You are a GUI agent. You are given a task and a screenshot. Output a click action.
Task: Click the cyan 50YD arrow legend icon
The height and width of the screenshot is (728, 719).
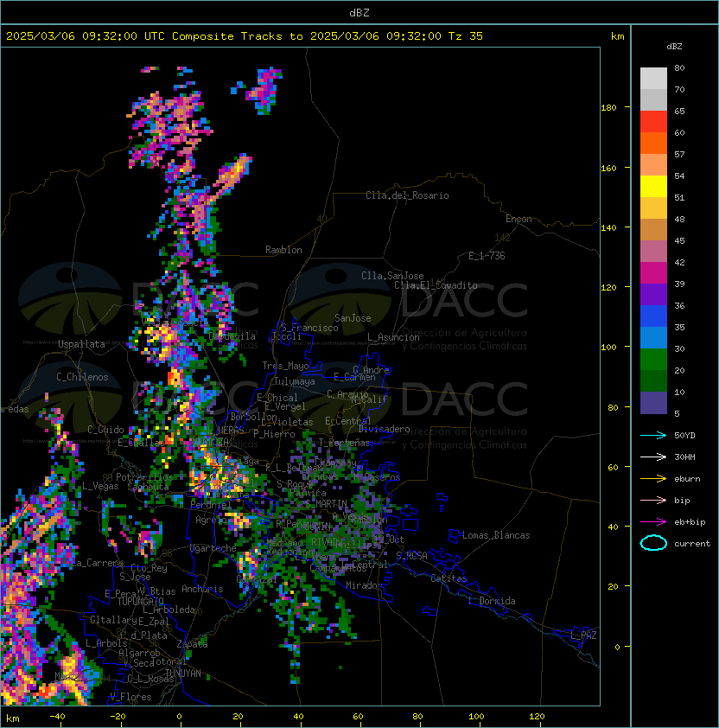(653, 435)
